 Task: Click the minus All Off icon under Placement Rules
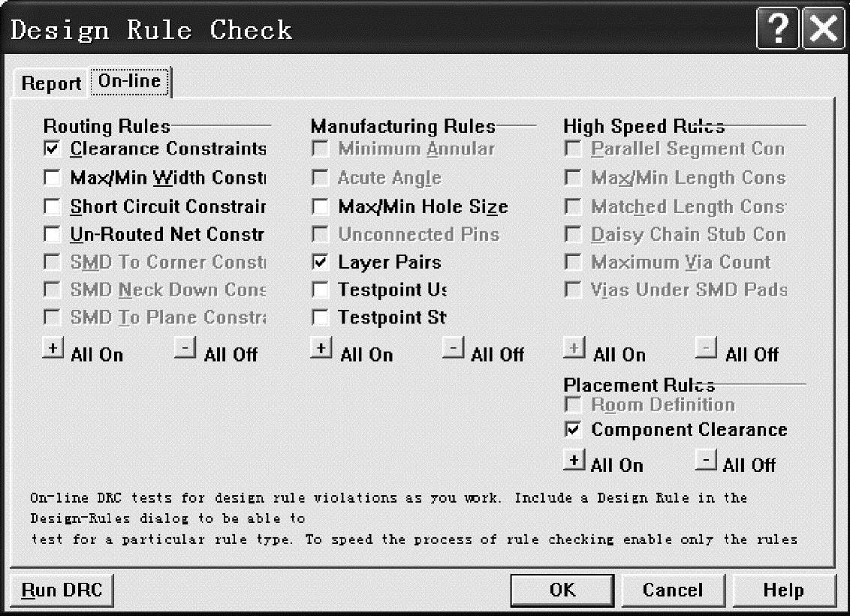coord(707,459)
